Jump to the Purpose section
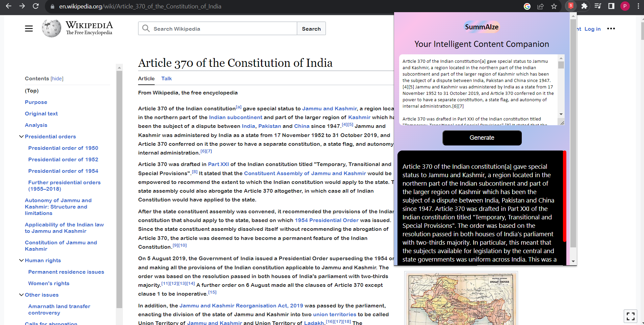Screen dimensions: 644x325 [x=36, y=102]
